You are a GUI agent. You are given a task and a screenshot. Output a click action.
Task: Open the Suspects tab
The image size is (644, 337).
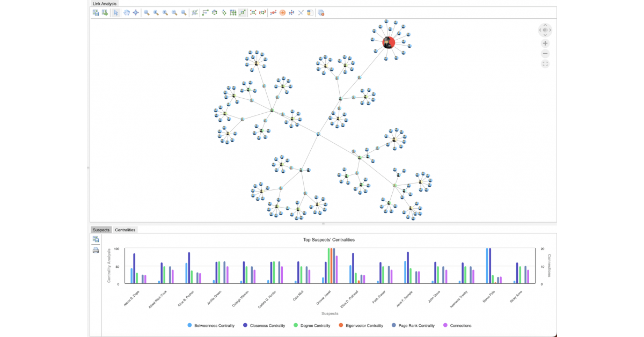point(101,230)
